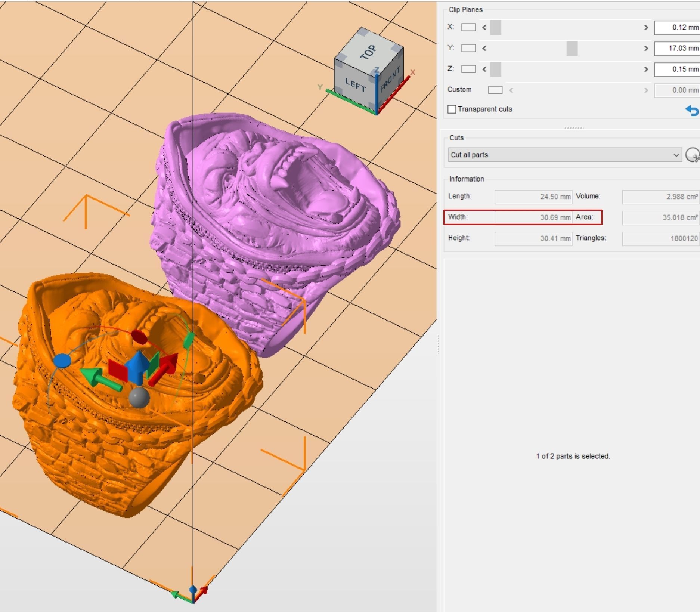Increase Y clip plane with right arrow

[646, 48]
